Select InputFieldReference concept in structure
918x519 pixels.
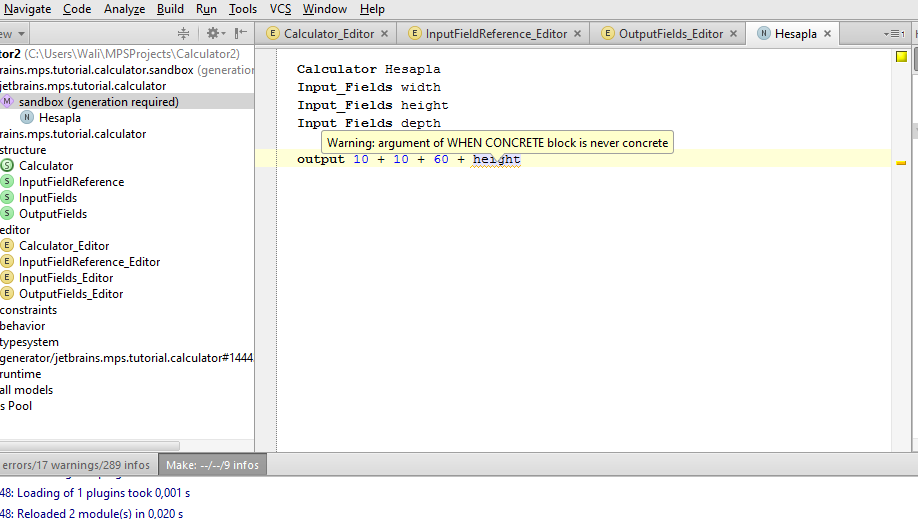pyautogui.click(x=71, y=182)
